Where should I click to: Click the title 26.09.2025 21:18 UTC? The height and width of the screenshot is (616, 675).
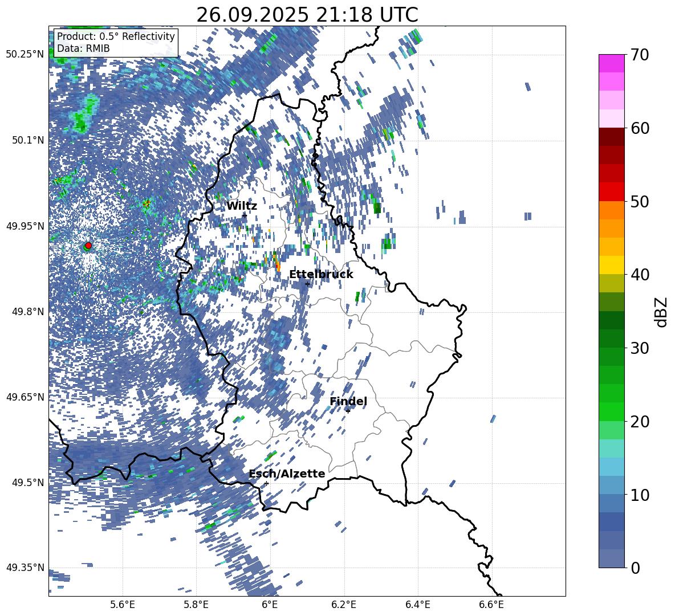[307, 15]
